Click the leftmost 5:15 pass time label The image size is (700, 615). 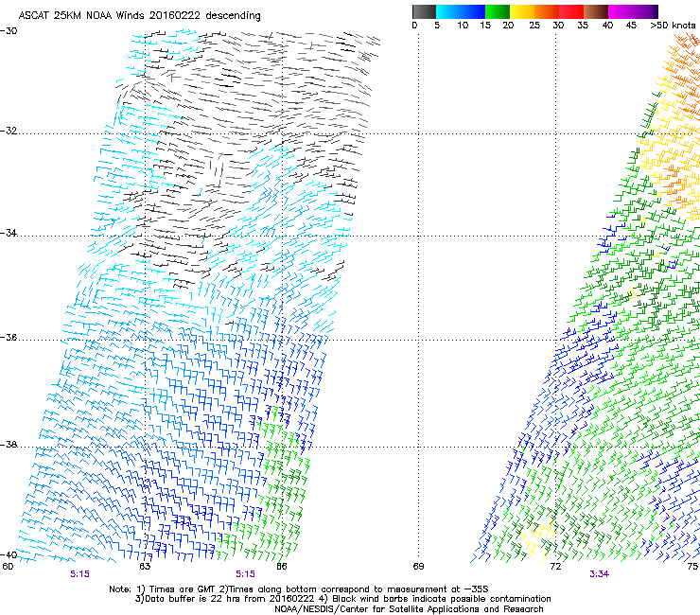[80, 574]
